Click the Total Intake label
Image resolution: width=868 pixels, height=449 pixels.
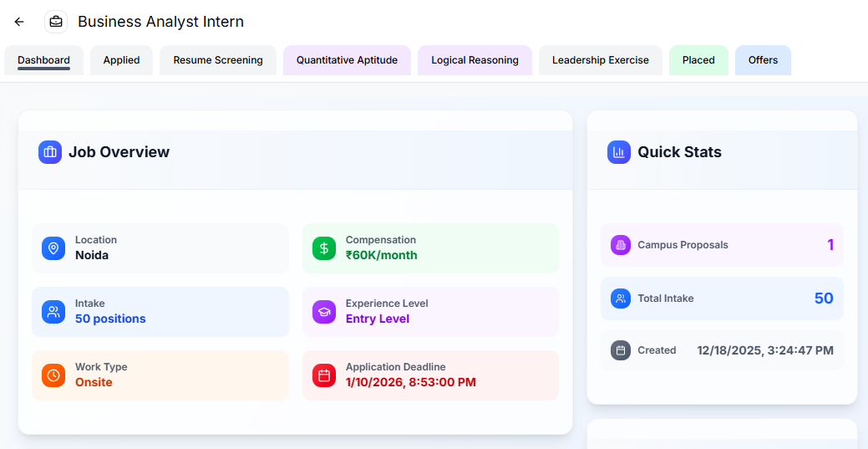(665, 298)
